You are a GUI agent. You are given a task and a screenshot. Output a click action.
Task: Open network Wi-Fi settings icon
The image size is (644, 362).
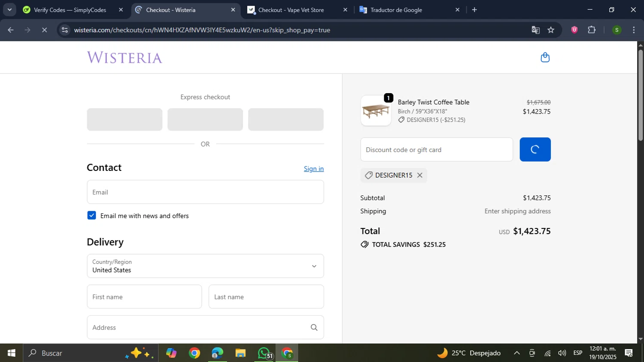(x=547, y=353)
